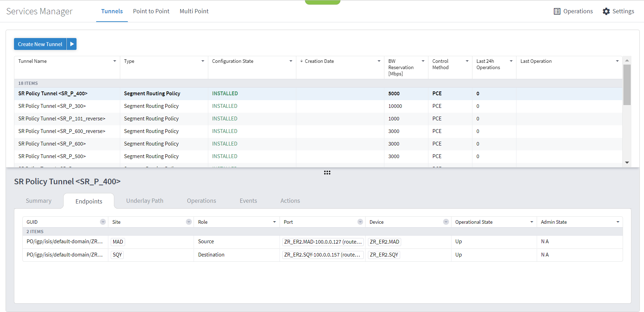The image size is (644, 312).
Task: Click the Destination role cell
Action: pyautogui.click(x=237, y=255)
